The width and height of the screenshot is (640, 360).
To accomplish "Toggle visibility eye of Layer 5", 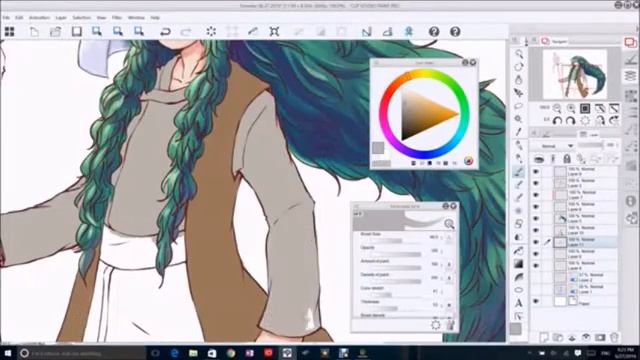I will click(536, 219).
